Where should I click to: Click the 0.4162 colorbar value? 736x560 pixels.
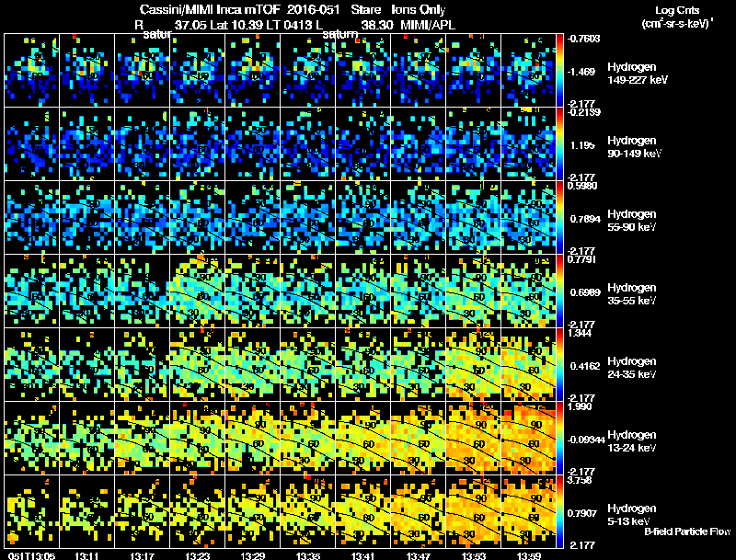pyautogui.click(x=585, y=366)
